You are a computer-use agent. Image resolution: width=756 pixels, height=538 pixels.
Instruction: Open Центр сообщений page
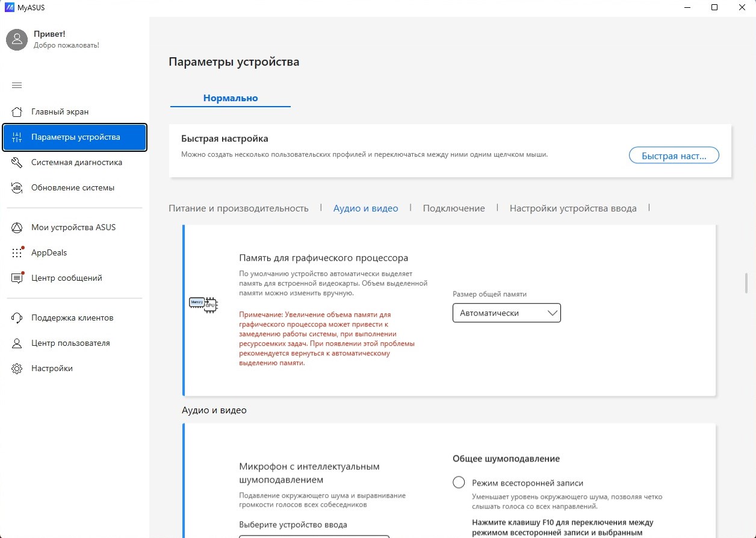coord(75,278)
